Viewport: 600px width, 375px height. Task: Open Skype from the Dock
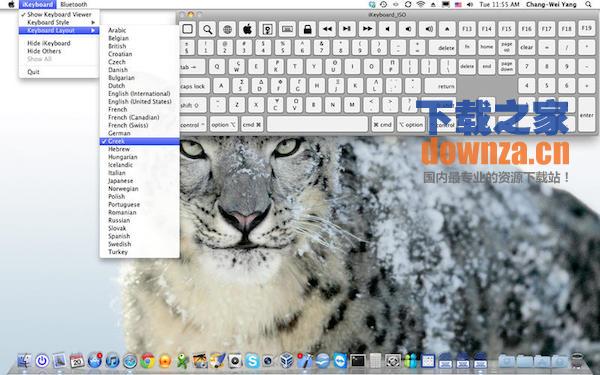pos(253,360)
